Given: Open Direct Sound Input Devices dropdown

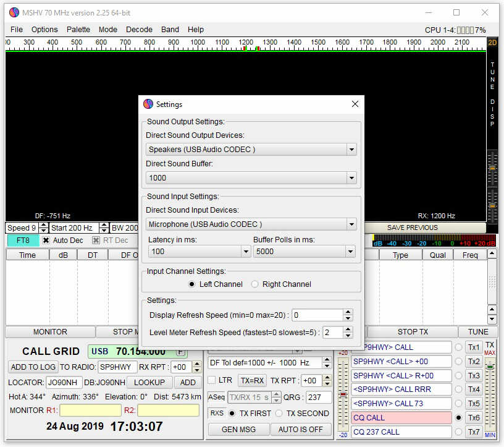Looking at the screenshot, I should [x=351, y=224].
